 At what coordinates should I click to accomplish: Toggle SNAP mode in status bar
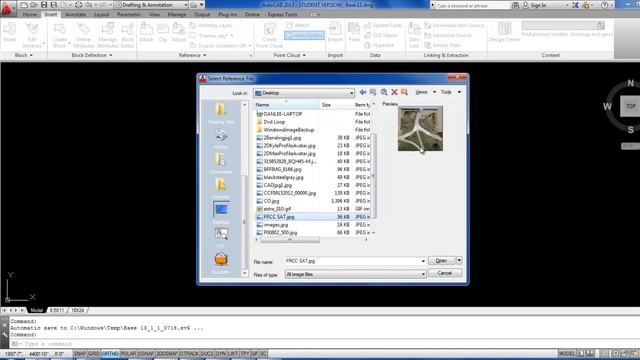point(80,353)
